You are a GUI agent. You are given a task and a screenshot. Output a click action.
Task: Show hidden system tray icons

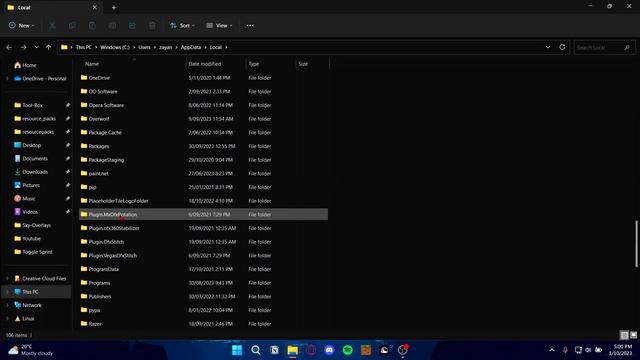pyautogui.click(x=552, y=350)
